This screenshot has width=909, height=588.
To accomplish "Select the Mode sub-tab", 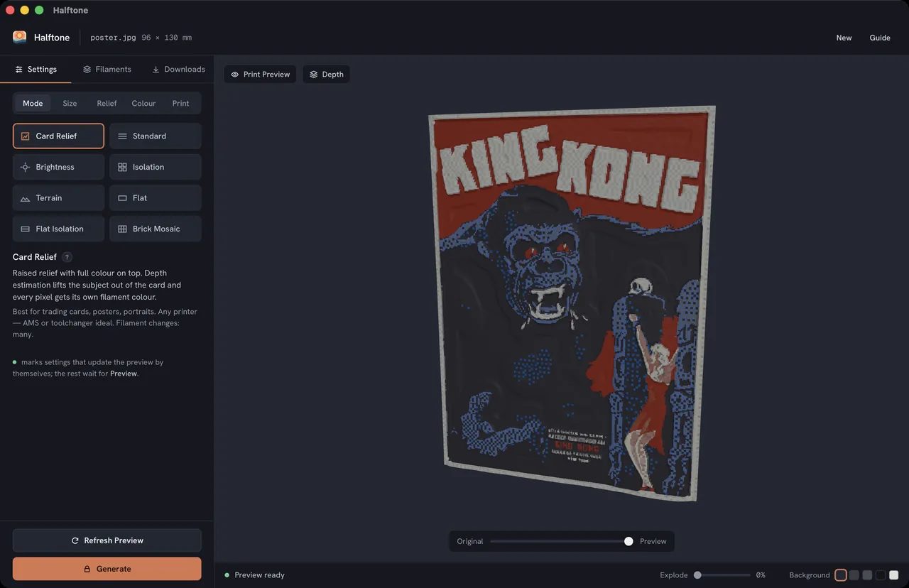I will click(33, 103).
